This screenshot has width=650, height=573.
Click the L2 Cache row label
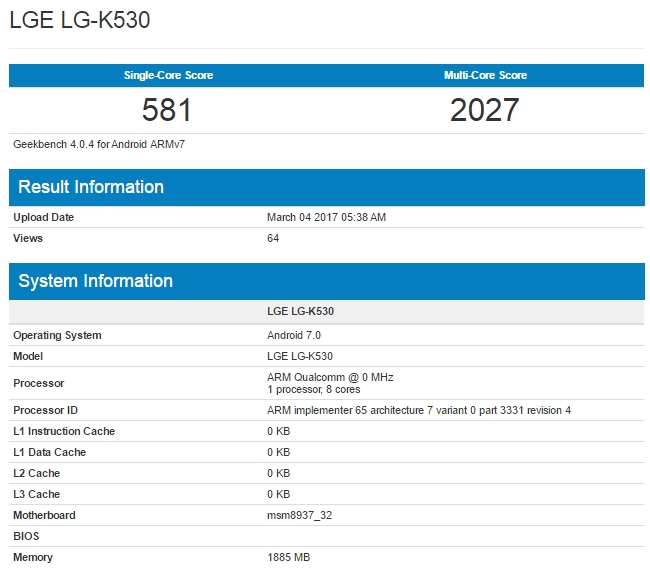(x=36, y=474)
